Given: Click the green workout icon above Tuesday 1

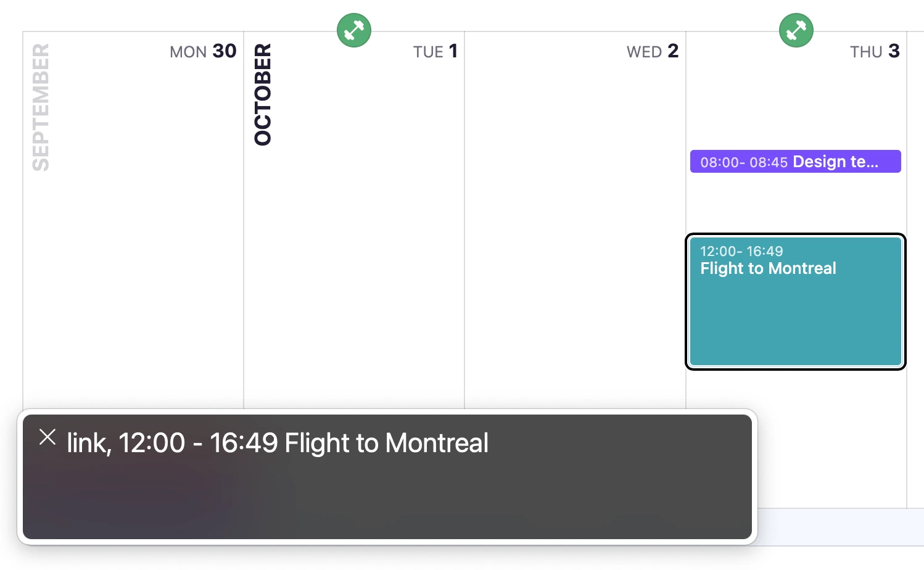Looking at the screenshot, I should click(354, 30).
